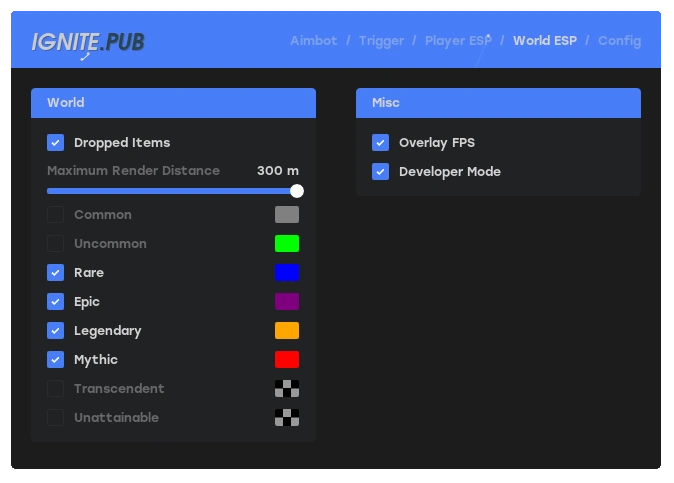Viewport: 674px width, 483px height.
Task: Turn off Overlay FPS checkbox
Action: pos(380,143)
